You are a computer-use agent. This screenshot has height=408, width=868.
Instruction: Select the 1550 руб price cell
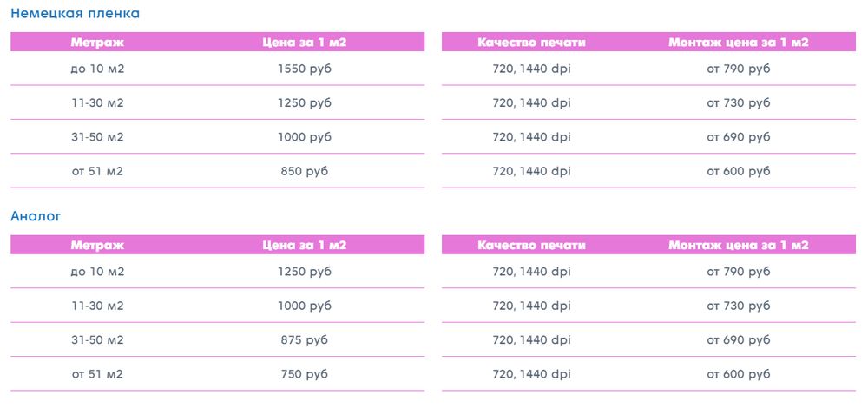tap(305, 69)
